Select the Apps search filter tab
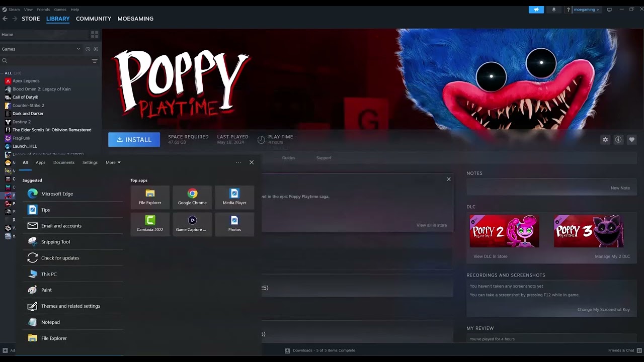644x362 pixels. click(41, 162)
